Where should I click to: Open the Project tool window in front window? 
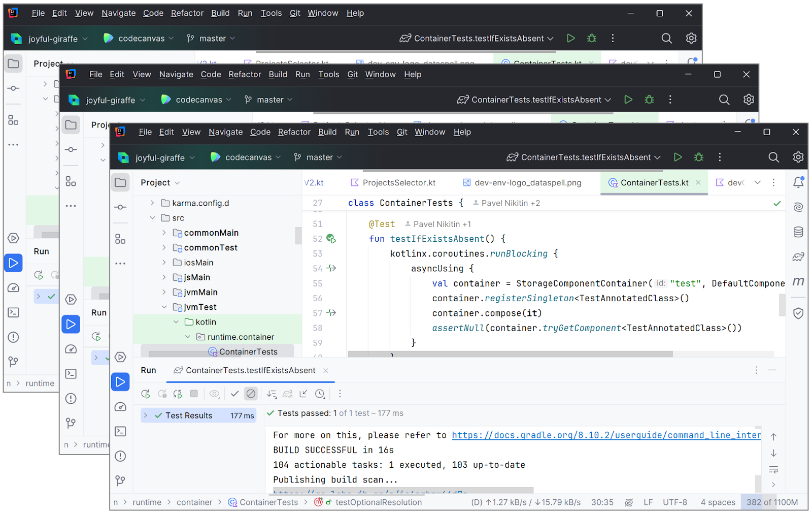[x=120, y=182]
